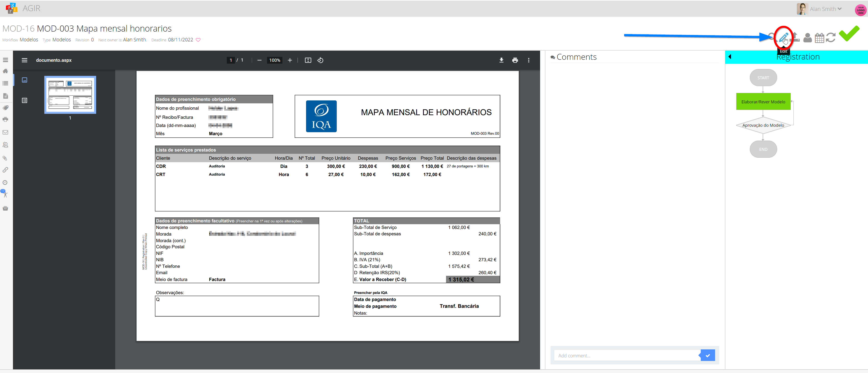This screenshot has height=373, width=868.
Task: Toggle fit-to-page in PDF toolbar
Action: (x=308, y=60)
